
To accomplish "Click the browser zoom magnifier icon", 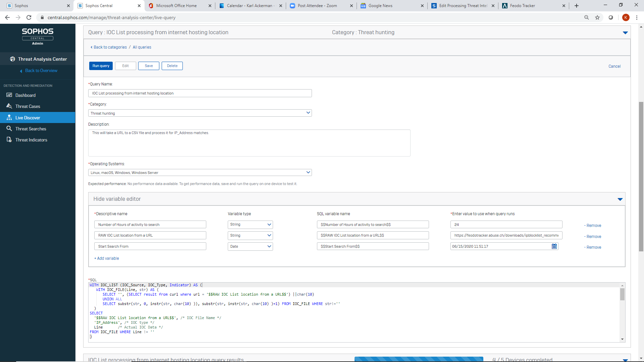I will 586,17.
